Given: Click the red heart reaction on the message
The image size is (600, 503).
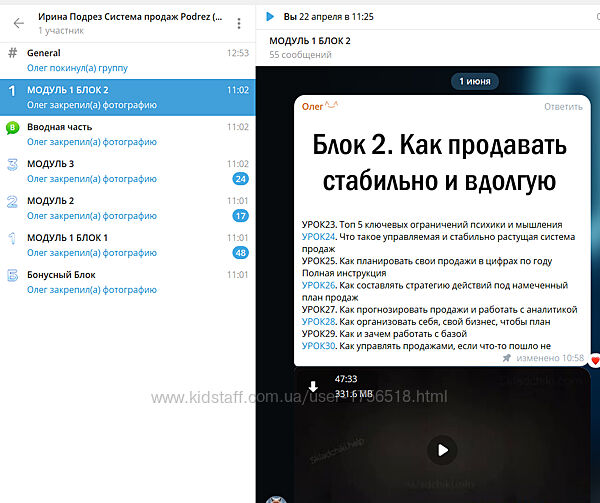Looking at the screenshot, I should (x=594, y=359).
